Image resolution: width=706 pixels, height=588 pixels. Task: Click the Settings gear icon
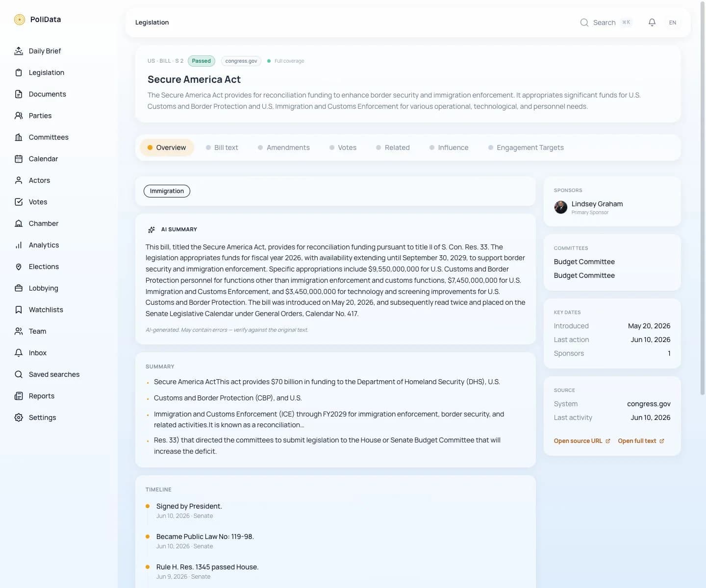(19, 417)
